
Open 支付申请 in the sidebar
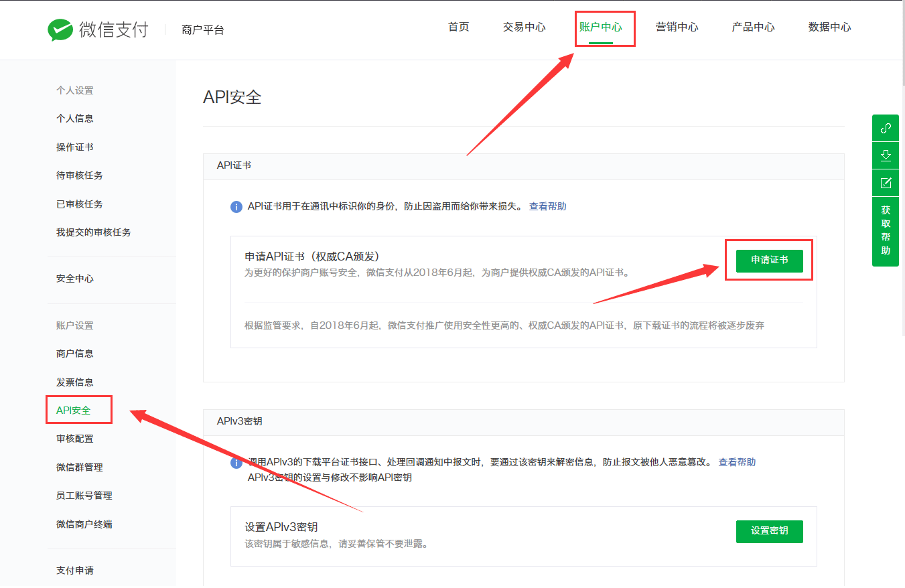75,571
